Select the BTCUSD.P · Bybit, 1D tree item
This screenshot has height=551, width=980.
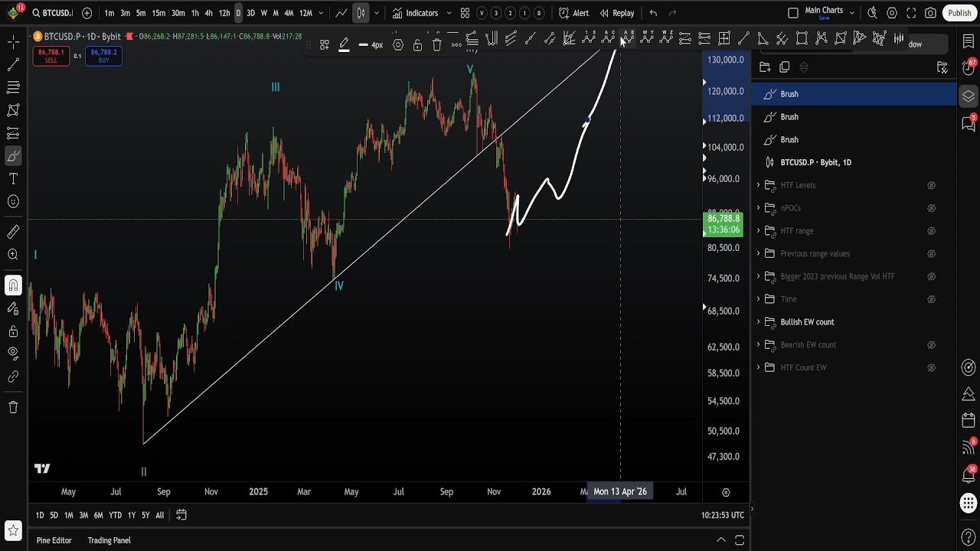(854, 162)
